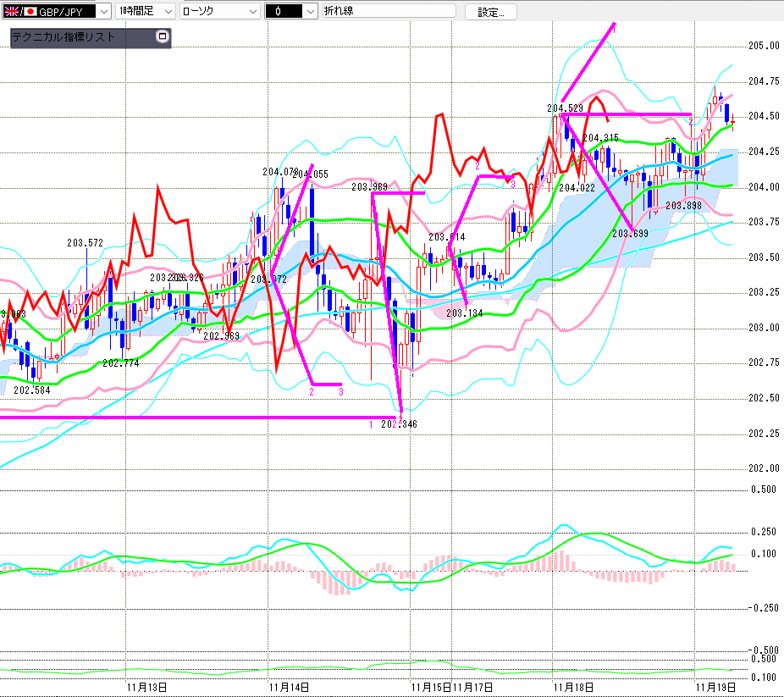784x697 pixels.
Task: Click the 203.134 price label
Action: click(x=464, y=313)
